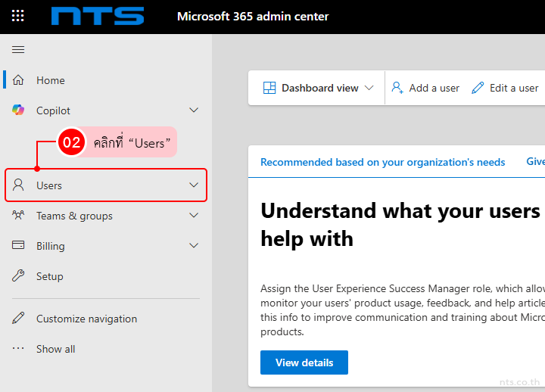Select the Home navigation item
545x392 pixels.
click(51, 80)
